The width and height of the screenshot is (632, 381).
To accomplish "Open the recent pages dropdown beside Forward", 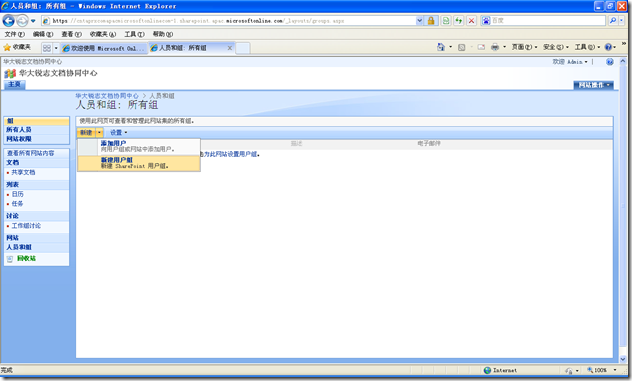I will pyautogui.click(x=33, y=21).
